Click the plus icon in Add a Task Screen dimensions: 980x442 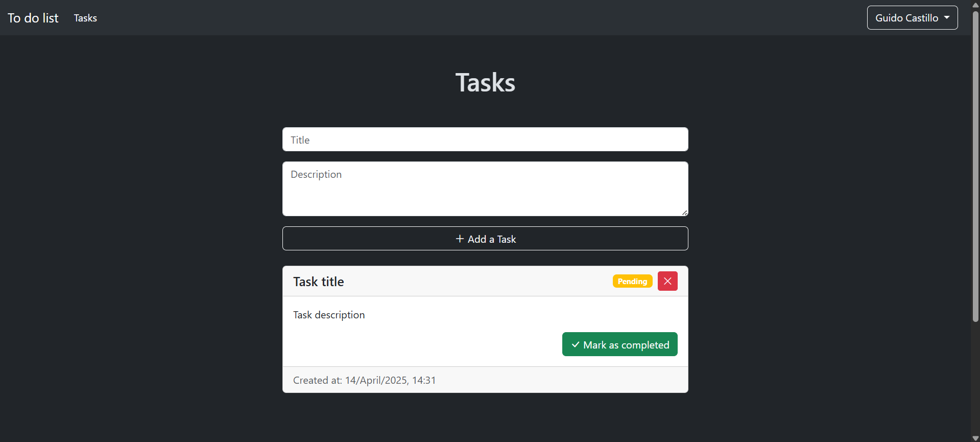click(x=460, y=239)
